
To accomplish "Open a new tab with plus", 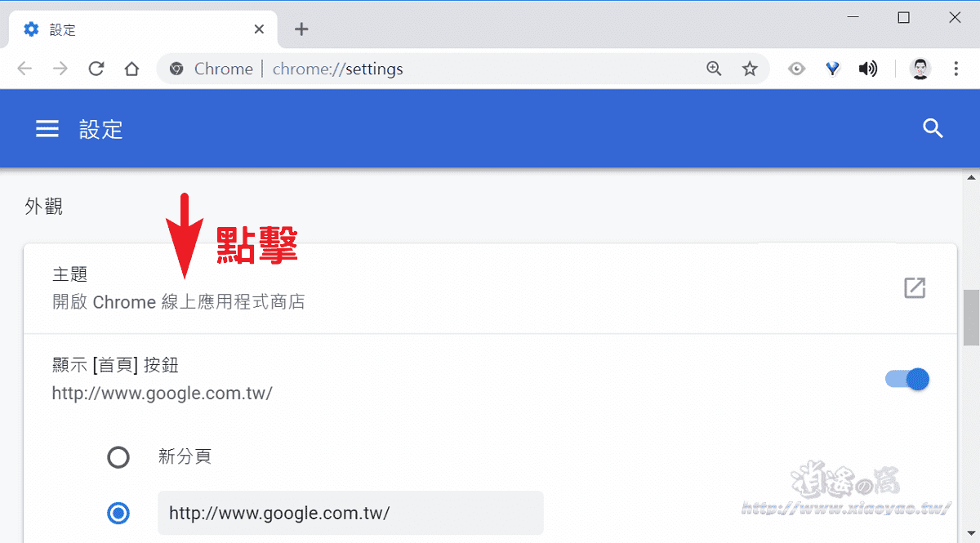I will tap(301, 29).
